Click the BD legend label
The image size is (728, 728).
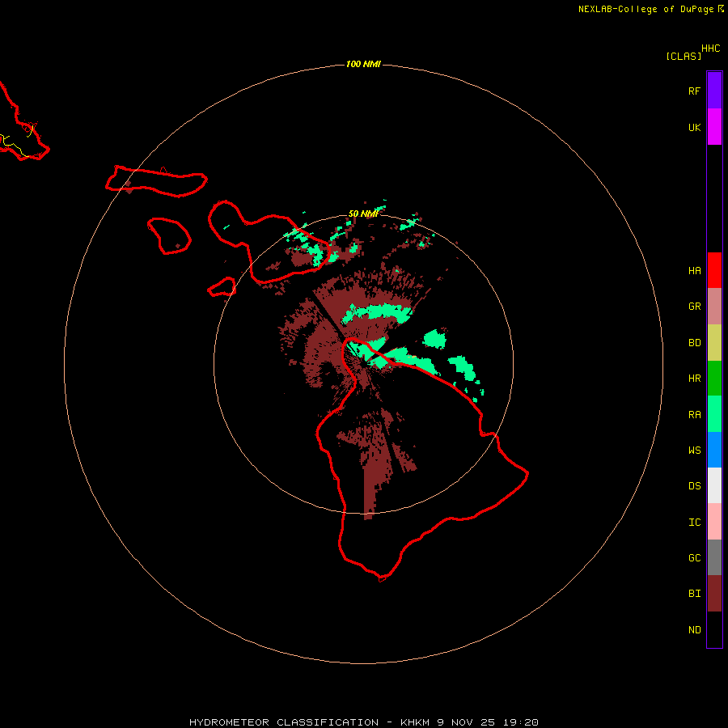click(694, 343)
